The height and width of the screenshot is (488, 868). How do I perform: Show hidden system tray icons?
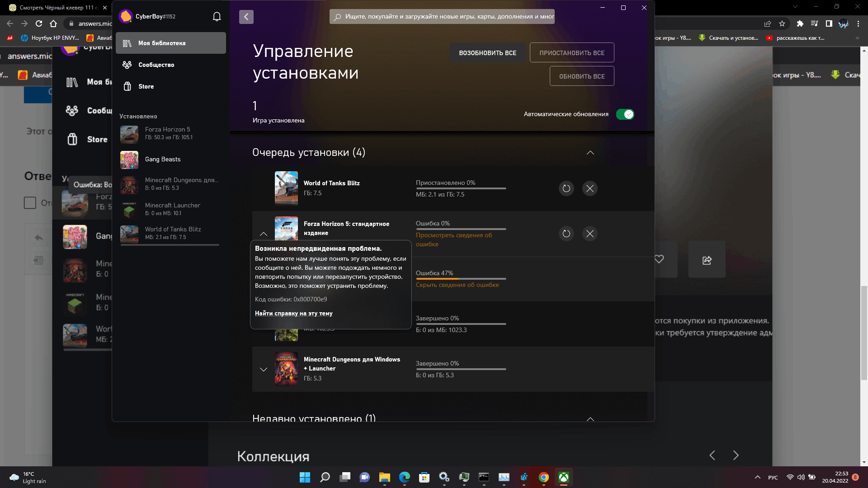[x=758, y=477]
